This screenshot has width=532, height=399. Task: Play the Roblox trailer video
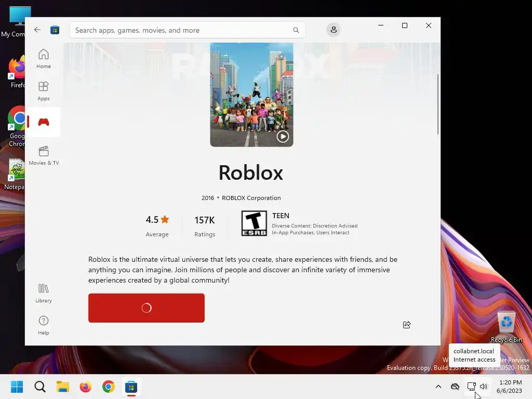click(283, 137)
